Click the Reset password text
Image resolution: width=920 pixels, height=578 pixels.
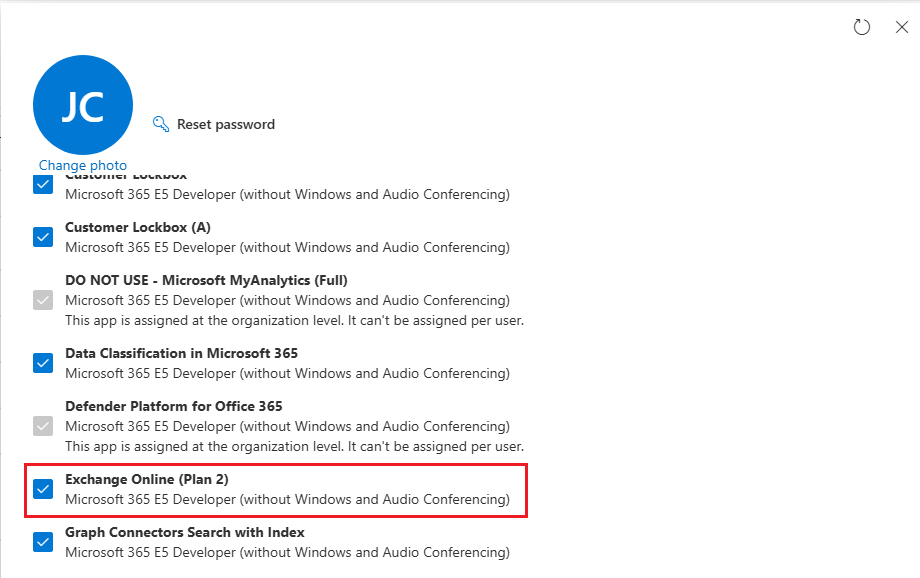tap(225, 124)
